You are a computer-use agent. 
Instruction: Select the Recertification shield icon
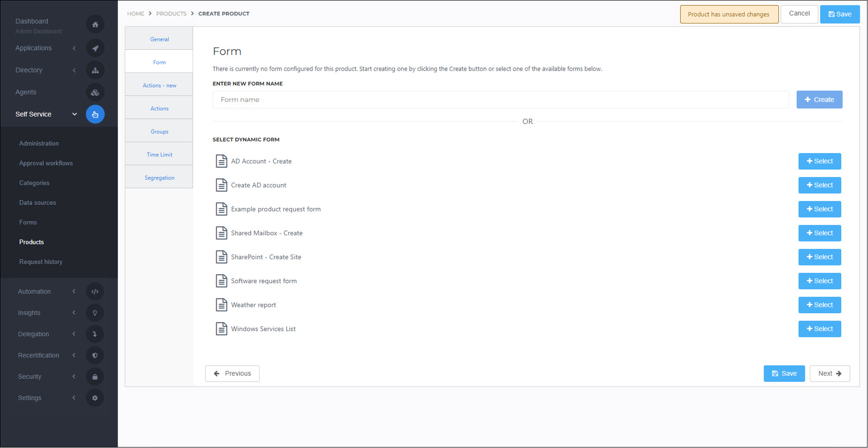pyautogui.click(x=95, y=355)
